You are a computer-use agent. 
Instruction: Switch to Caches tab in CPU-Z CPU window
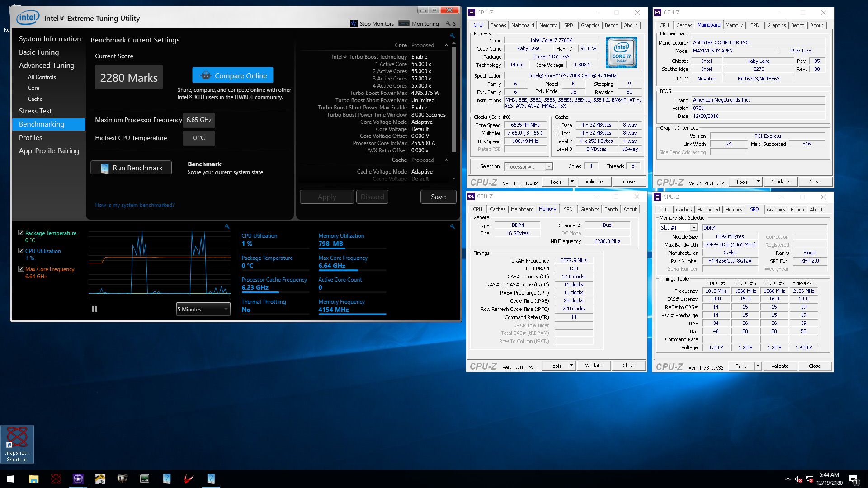(x=498, y=25)
